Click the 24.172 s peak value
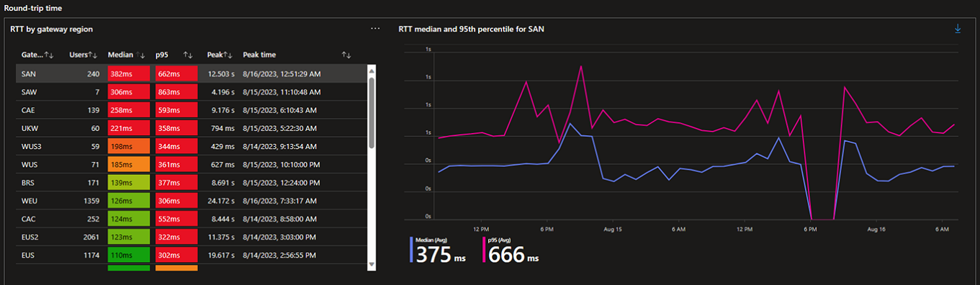 221,201
